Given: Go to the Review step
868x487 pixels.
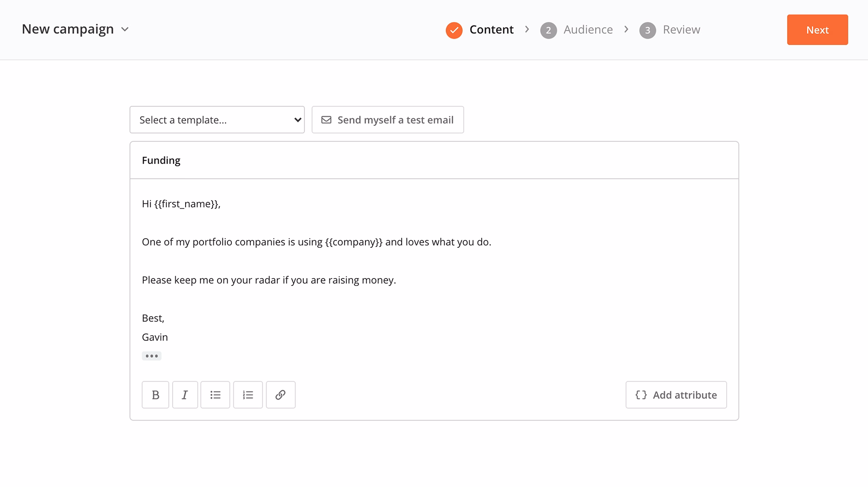Looking at the screenshot, I should [x=681, y=30].
